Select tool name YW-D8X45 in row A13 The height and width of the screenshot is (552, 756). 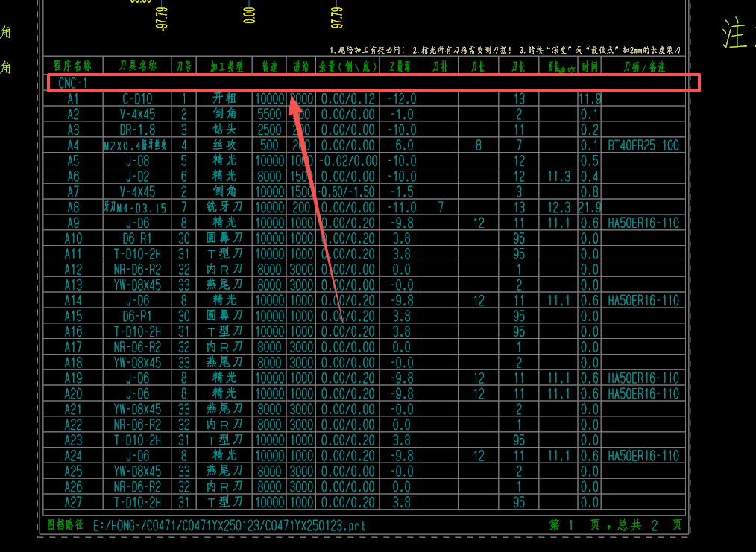[x=137, y=285]
